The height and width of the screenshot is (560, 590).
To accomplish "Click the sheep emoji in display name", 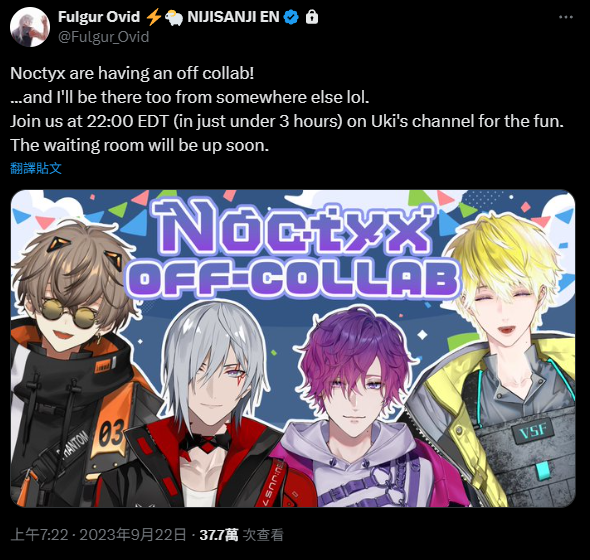I will pyautogui.click(x=174, y=17).
